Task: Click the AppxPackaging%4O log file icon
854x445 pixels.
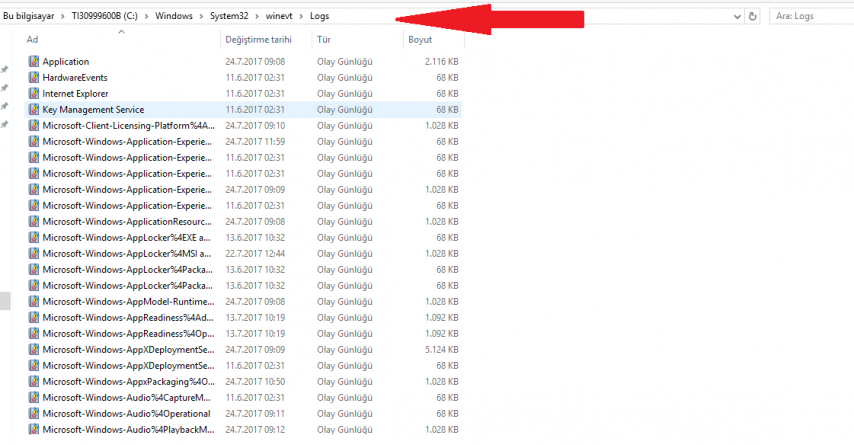Action: (34, 381)
